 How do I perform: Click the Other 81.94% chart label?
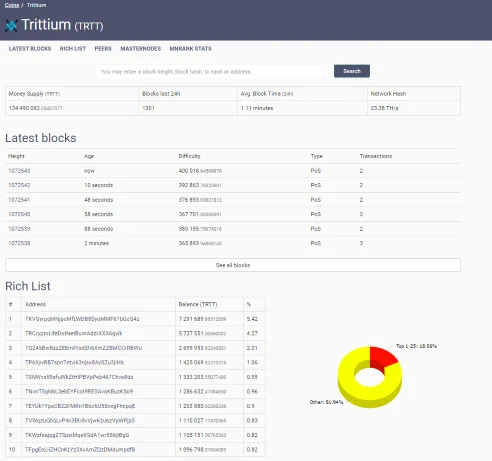(x=326, y=402)
